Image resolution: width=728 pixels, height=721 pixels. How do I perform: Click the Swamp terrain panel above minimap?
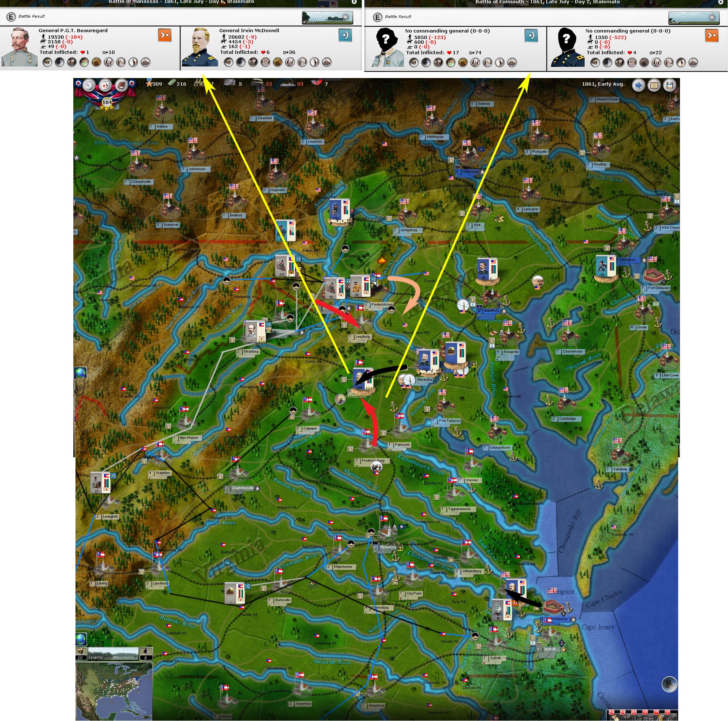coord(113,654)
